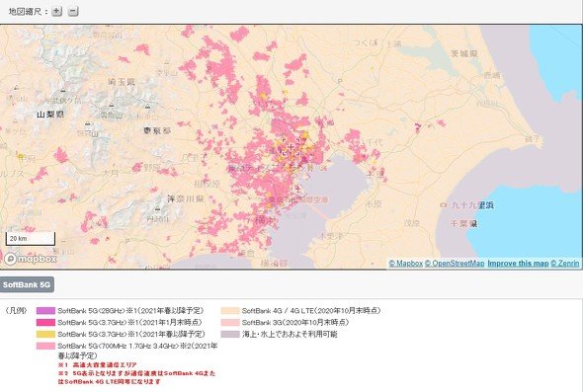Click the light pink 700MHz legend swatch

(45, 347)
